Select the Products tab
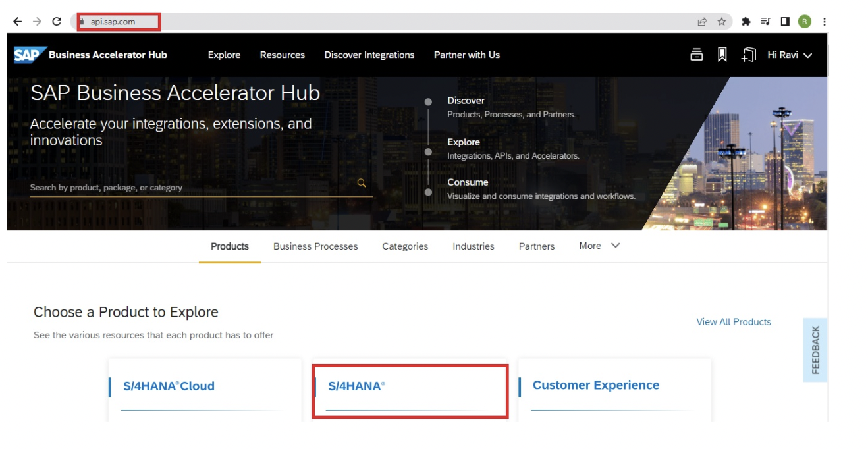 click(230, 246)
